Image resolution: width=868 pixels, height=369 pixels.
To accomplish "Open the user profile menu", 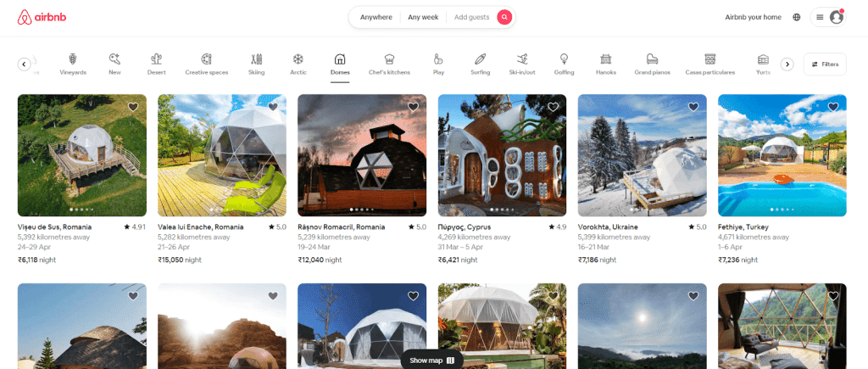I will [x=827, y=17].
